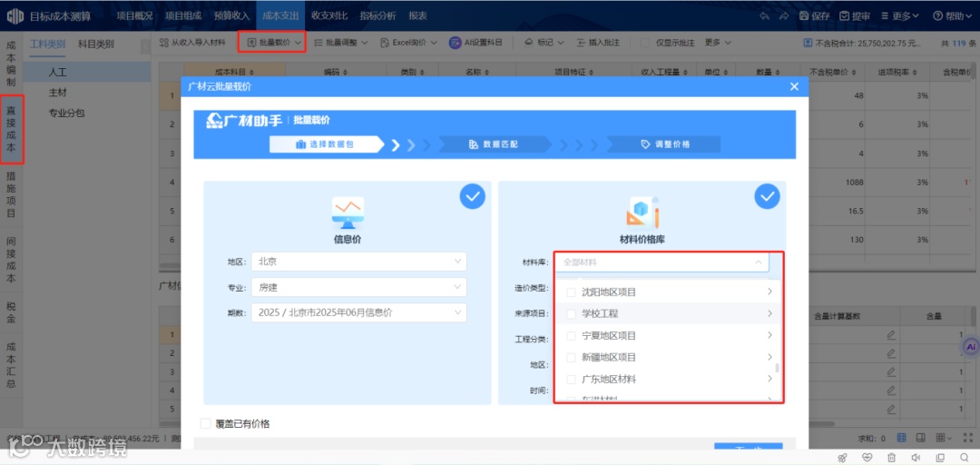980x465 pixels.
Task: Collapse left panel with arrow button
Action: pyautogui.click(x=145, y=45)
